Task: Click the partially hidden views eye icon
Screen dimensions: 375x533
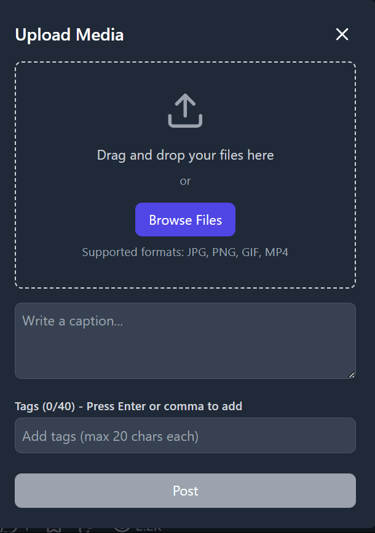Action: 122,528
